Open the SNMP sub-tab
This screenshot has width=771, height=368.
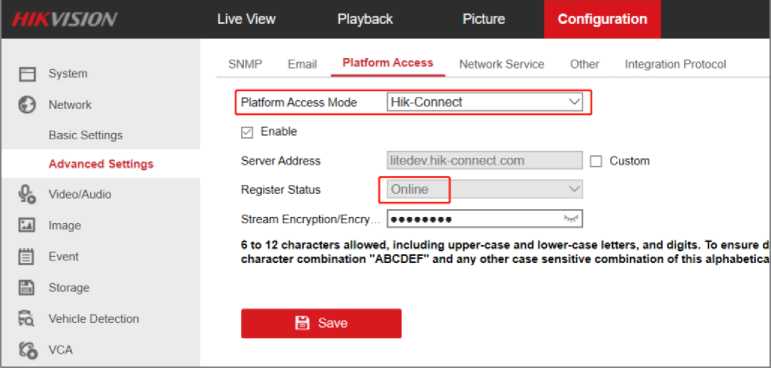point(245,64)
